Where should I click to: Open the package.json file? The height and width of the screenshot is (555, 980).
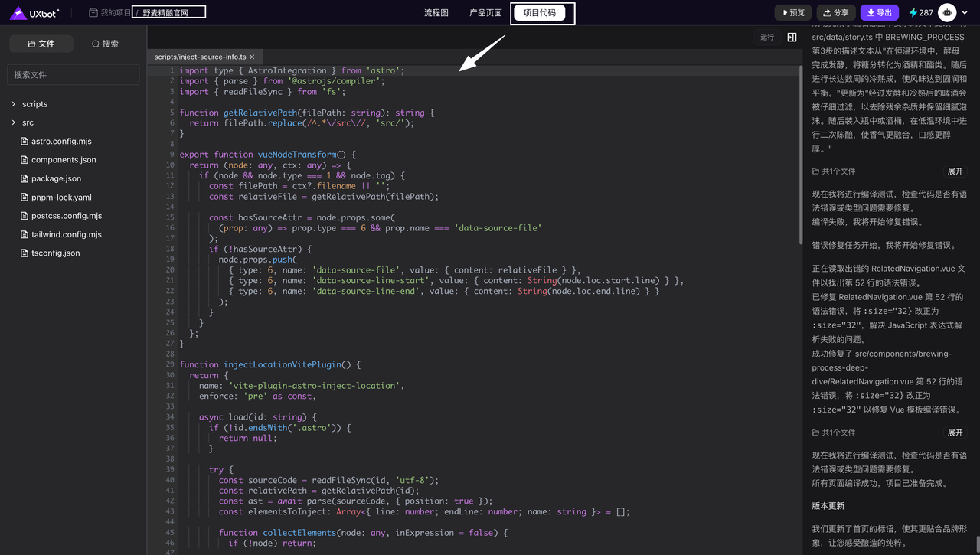click(56, 178)
